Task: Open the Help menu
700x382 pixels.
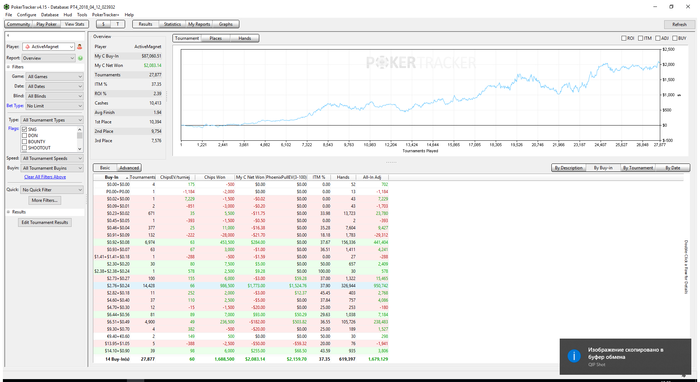Action: [129, 15]
